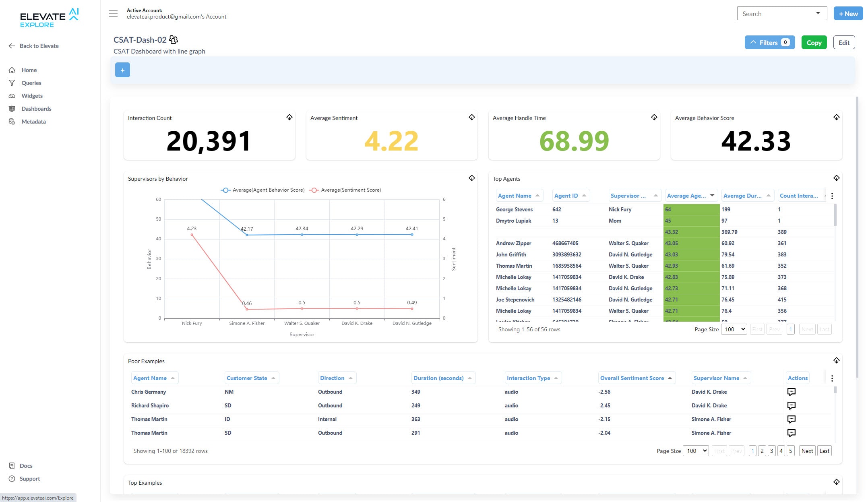Screen dimensions: 868x502
Task: Click the blue plus add filter button
Action: (122, 70)
